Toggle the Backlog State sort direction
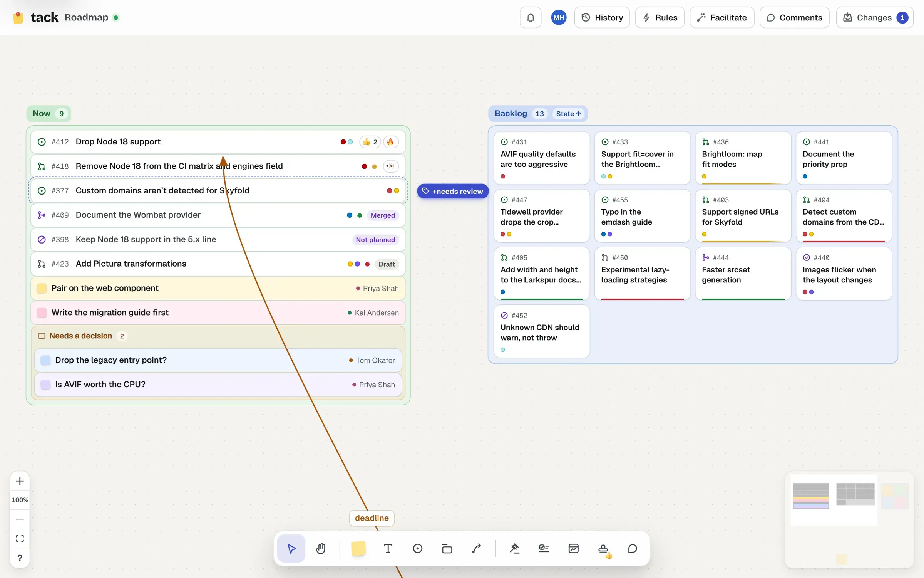Viewport: 924px width, 578px height. point(568,114)
